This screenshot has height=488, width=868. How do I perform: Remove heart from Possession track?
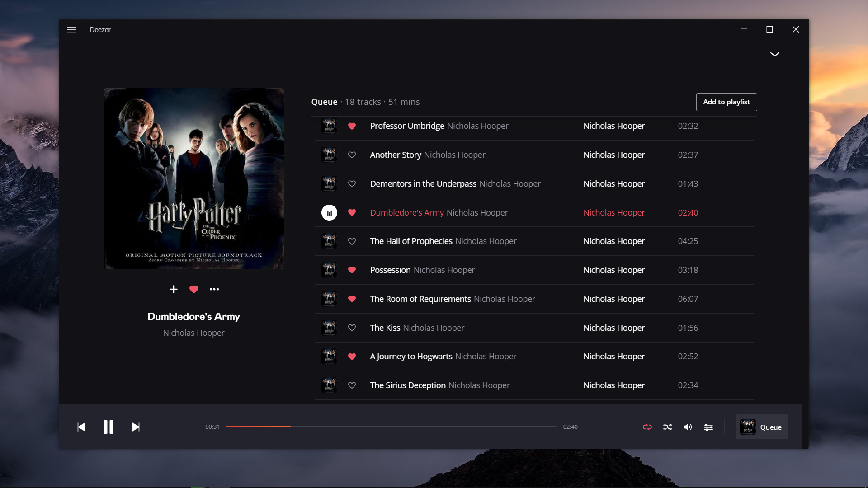(x=352, y=270)
